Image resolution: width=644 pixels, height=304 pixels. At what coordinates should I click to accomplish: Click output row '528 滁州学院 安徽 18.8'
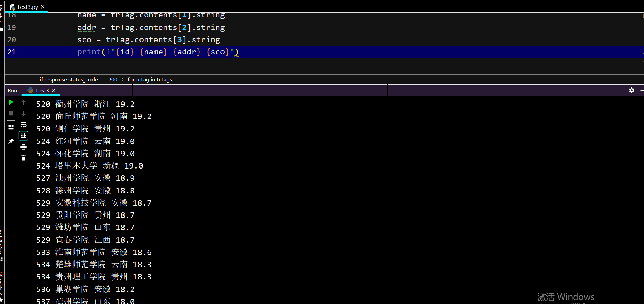tap(85, 191)
